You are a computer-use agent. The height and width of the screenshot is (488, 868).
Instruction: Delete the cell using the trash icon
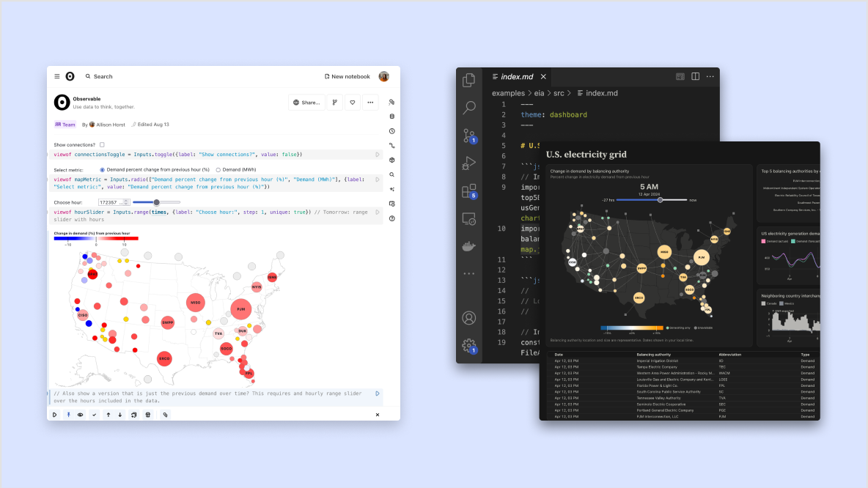(x=147, y=414)
